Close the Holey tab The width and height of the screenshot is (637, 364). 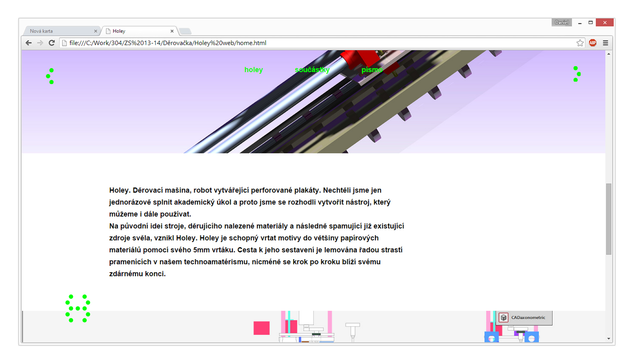pos(172,31)
